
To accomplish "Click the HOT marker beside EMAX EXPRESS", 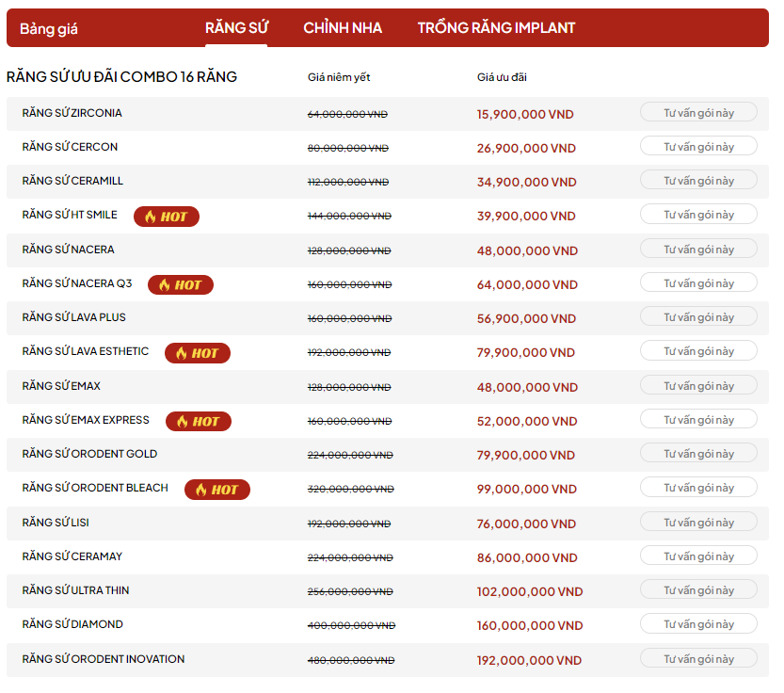I will pyautogui.click(x=198, y=421).
